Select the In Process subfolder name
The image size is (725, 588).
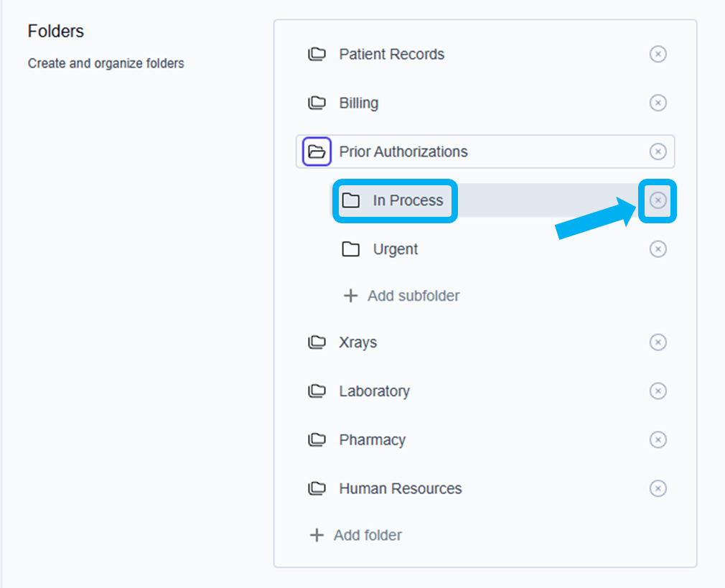(x=408, y=201)
